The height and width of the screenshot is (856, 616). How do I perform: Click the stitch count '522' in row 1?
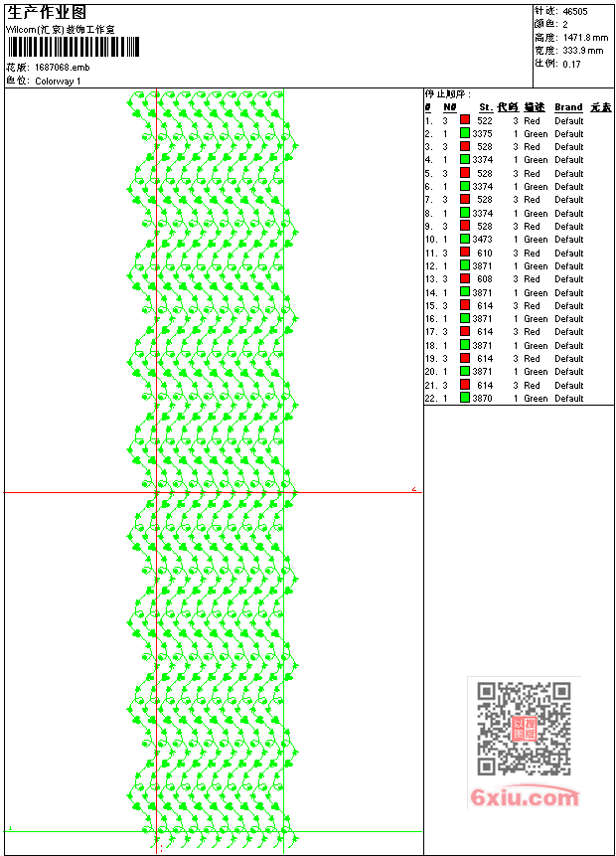tap(485, 120)
